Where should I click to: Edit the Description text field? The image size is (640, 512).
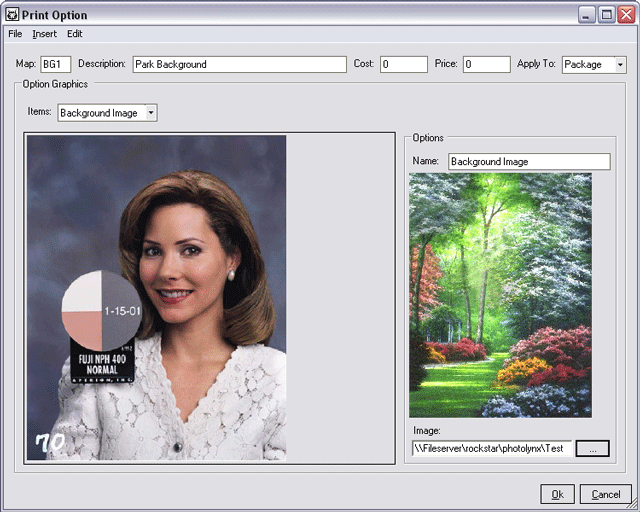239,64
